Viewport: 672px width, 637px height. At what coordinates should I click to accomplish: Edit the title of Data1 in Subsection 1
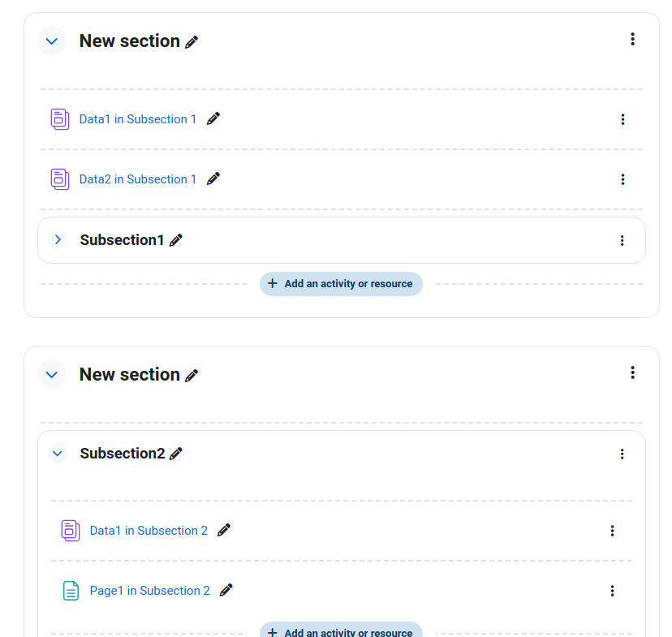[213, 118]
